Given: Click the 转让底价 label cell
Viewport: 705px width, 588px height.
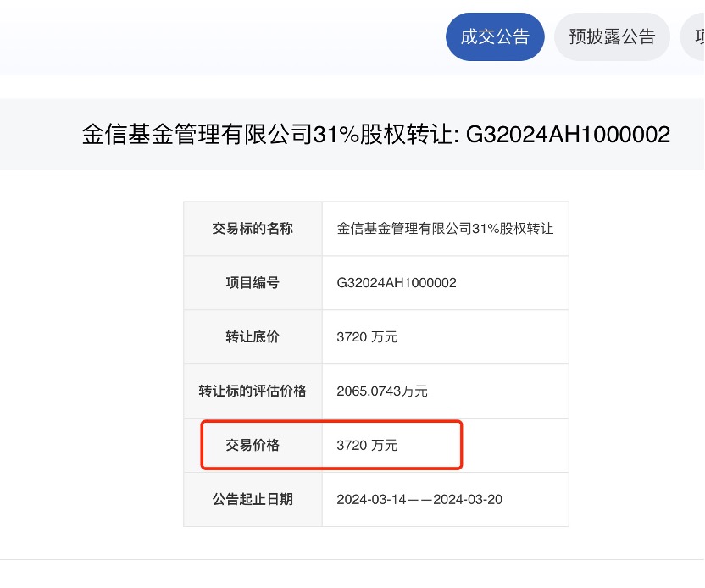Looking at the screenshot, I should [x=253, y=336].
